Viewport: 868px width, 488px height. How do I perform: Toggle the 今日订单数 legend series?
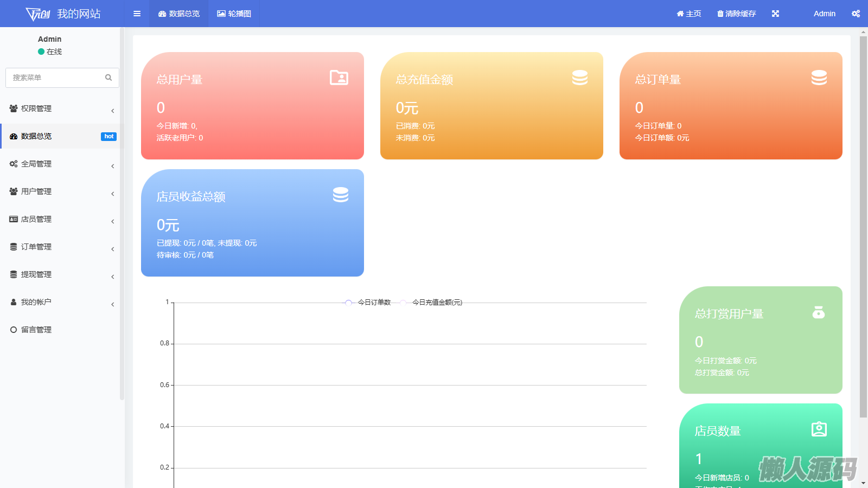coord(368,303)
